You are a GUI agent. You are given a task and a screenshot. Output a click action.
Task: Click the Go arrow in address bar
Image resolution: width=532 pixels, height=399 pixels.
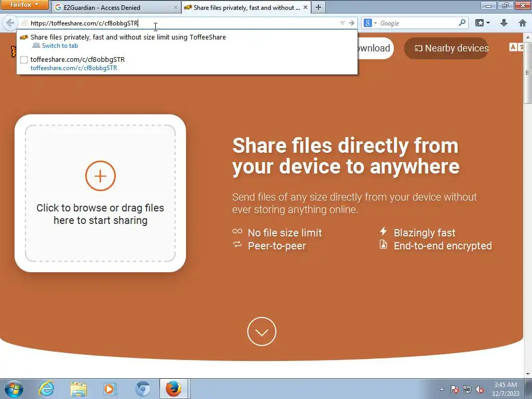(x=352, y=23)
